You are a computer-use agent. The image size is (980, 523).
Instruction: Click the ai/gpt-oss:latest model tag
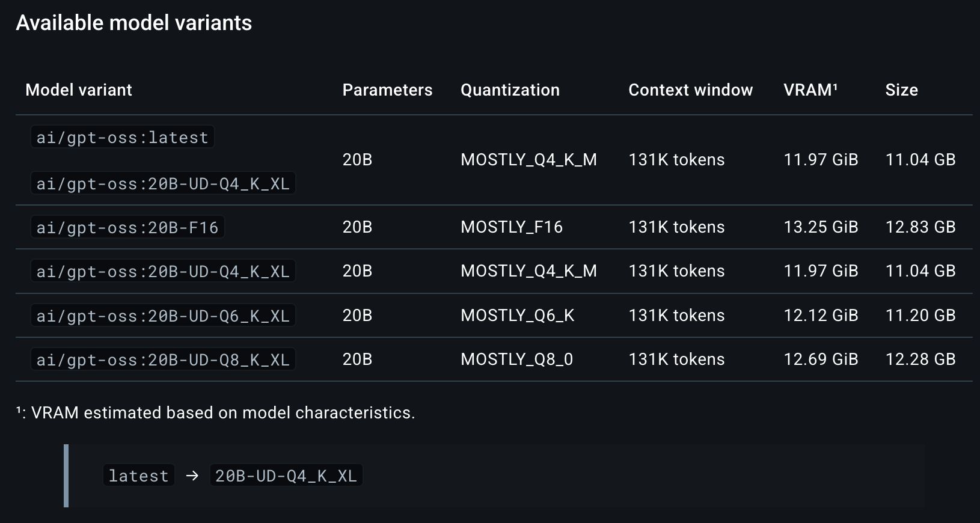(x=122, y=138)
